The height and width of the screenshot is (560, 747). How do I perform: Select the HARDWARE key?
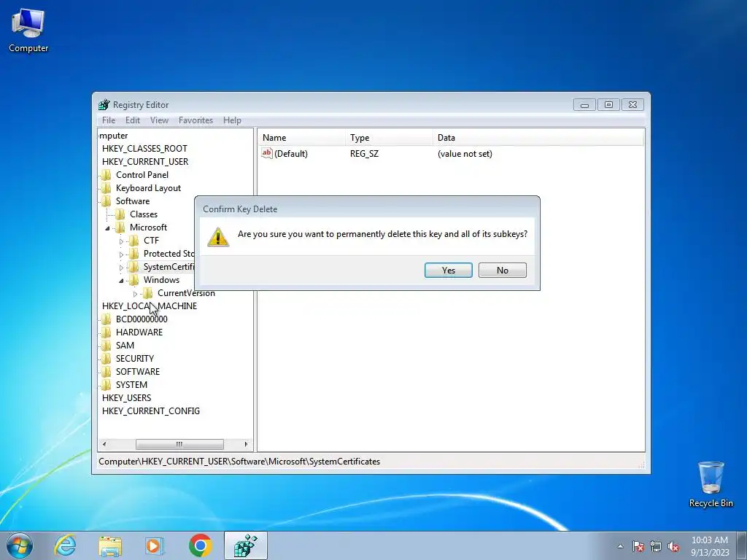(139, 332)
